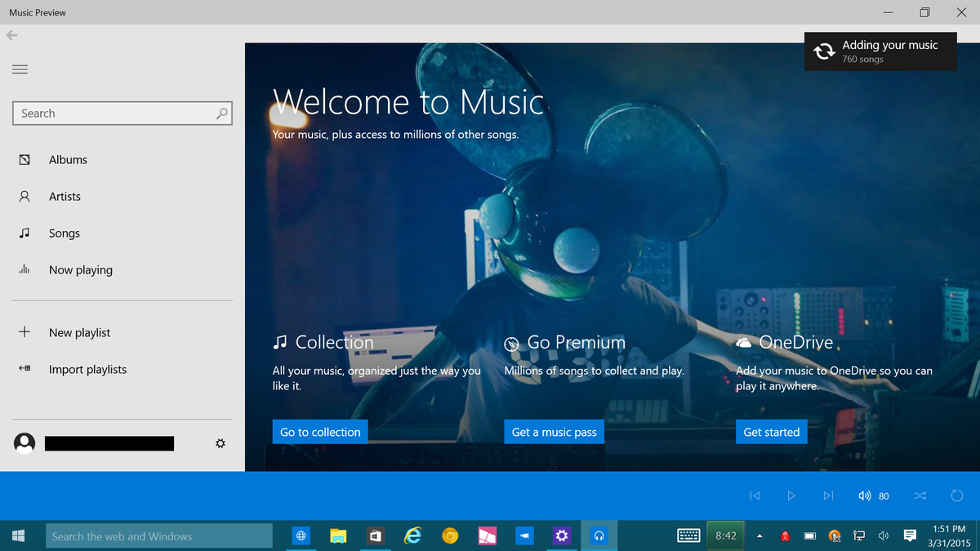
Task: Toggle repeat mode
Action: [x=956, y=495]
